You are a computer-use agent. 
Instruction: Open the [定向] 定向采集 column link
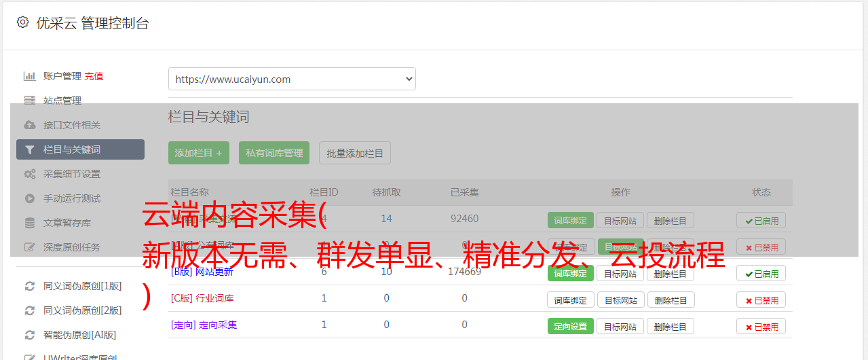click(204, 325)
